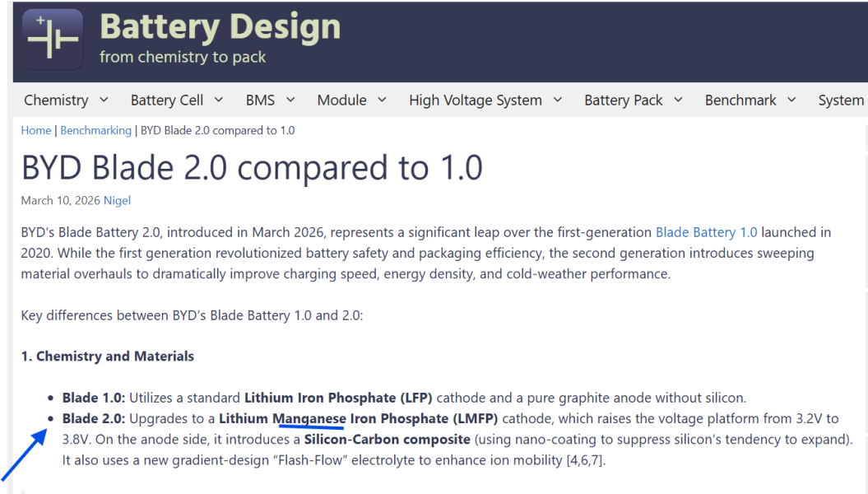This screenshot has width=868, height=494.
Task: Expand the chevron beside Battery Cell
Action: click(219, 100)
